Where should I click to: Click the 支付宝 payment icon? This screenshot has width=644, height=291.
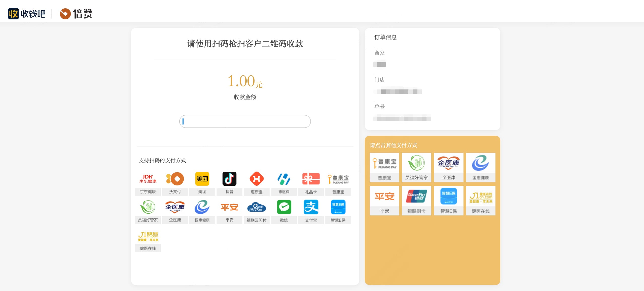[311, 207]
